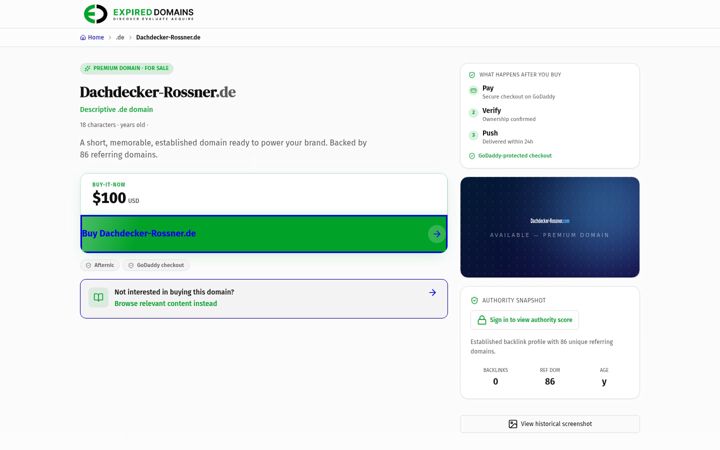This screenshot has height=450, width=720.
Task: Click the Premium Domain For Sale badge
Action: [126, 68]
